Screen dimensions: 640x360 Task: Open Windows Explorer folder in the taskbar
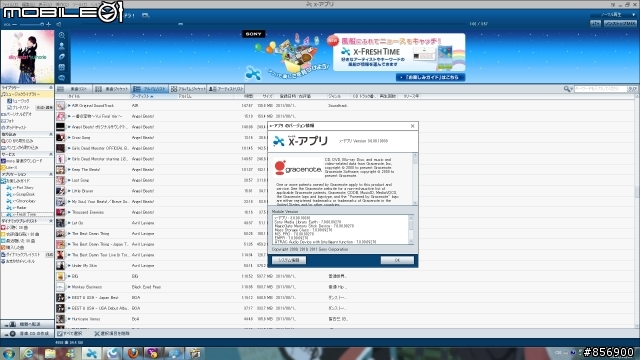[x=49, y=353]
